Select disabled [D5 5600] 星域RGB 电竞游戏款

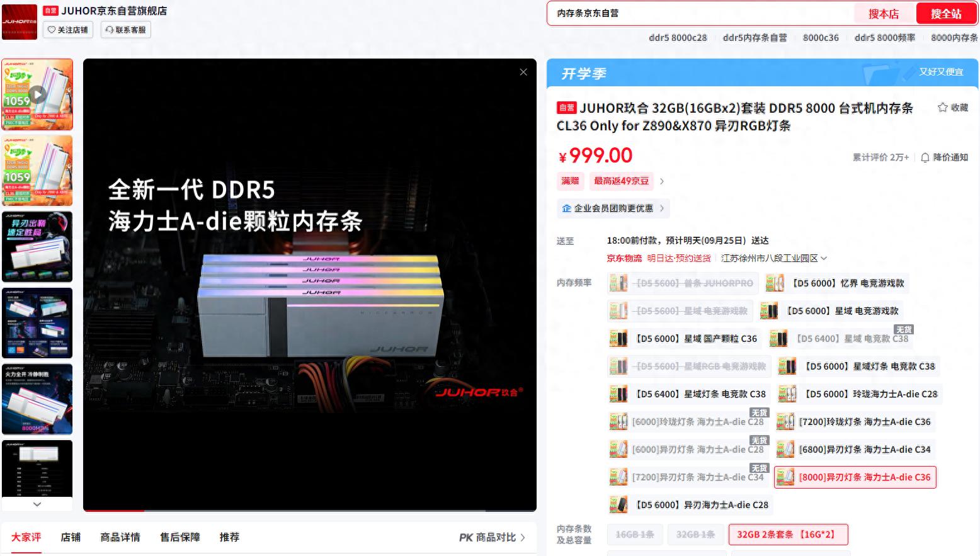coord(688,366)
